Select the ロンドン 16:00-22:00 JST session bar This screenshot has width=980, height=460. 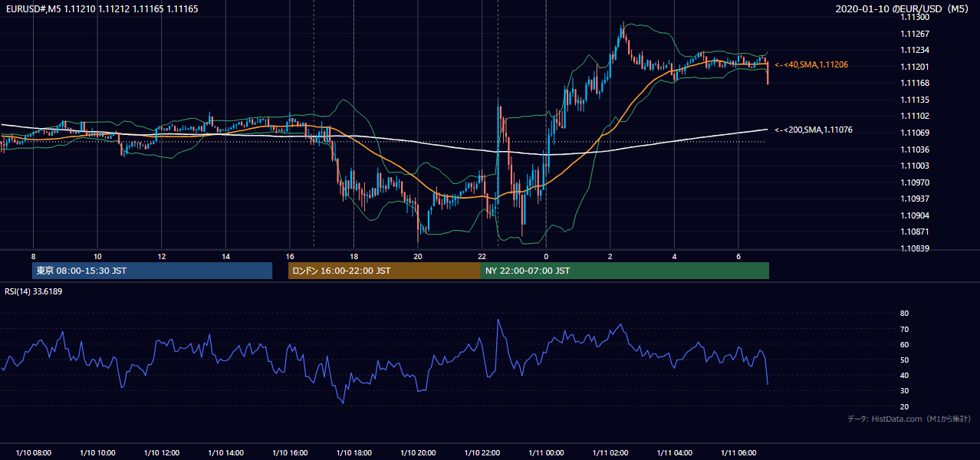click(x=384, y=271)
